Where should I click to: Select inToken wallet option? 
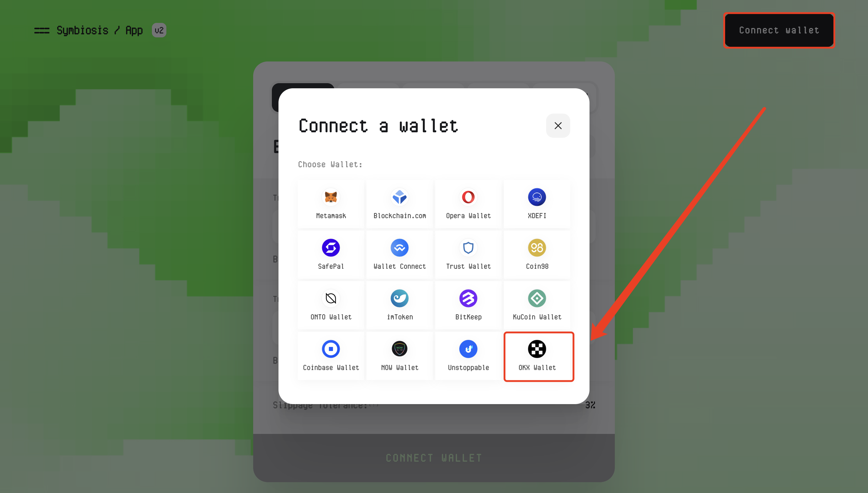tap(399, 304)
